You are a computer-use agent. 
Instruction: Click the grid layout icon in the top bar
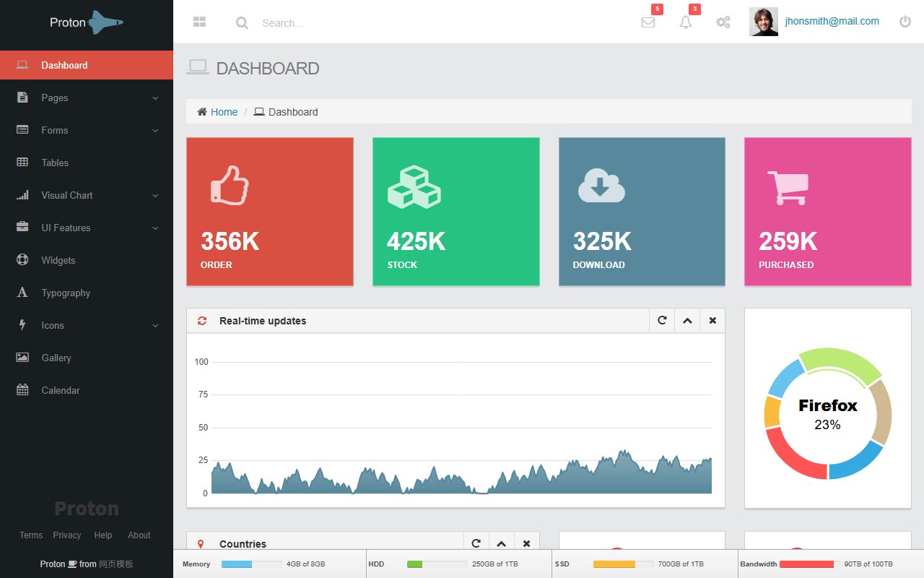pyautogui.click(x=200, y=22)
